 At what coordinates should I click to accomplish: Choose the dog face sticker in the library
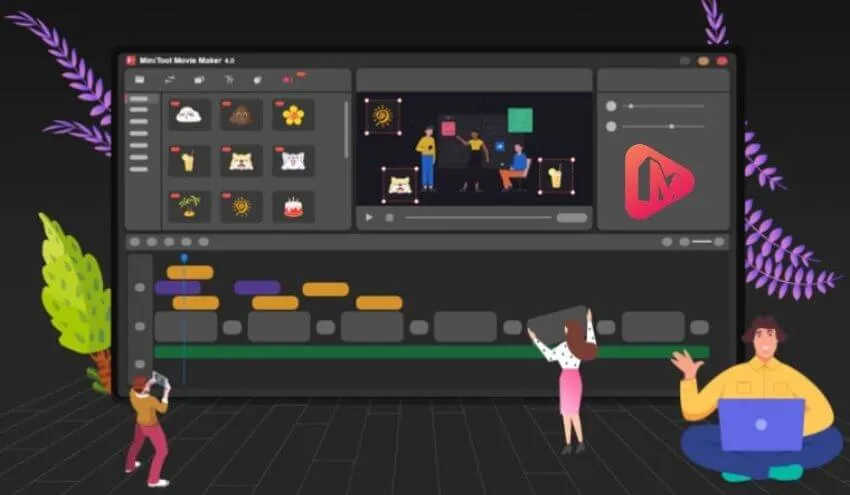pos(241,161)
